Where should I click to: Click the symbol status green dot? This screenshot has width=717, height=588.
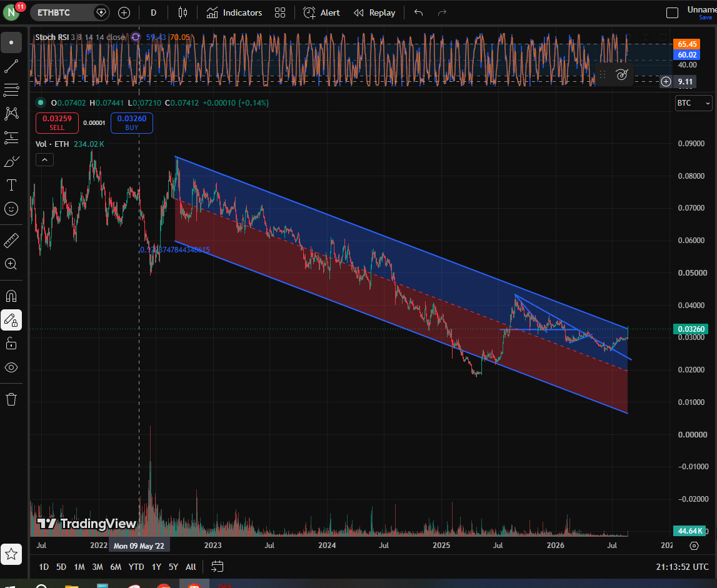tap(41, 103)
